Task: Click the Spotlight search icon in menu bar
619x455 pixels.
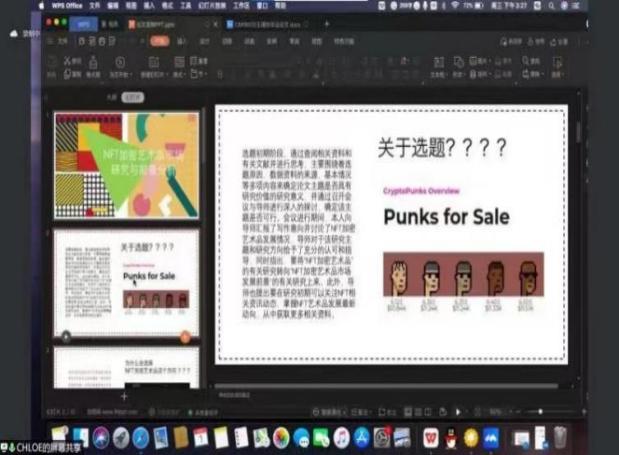Action: point(551,6)
